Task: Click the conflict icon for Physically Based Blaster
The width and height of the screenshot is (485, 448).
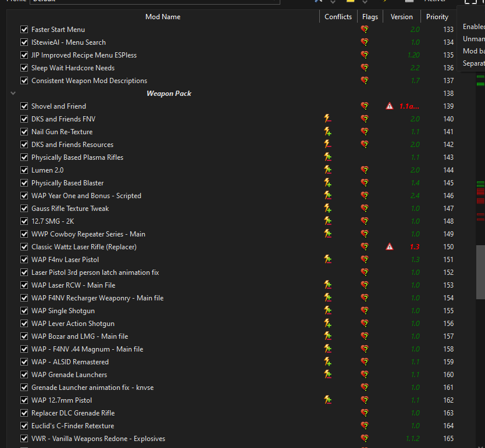Action: [x=327, y=183]
